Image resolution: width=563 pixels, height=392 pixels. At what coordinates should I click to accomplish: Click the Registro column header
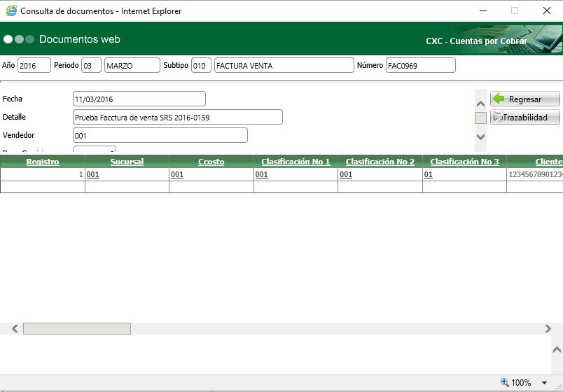click(x=43, y=162)
